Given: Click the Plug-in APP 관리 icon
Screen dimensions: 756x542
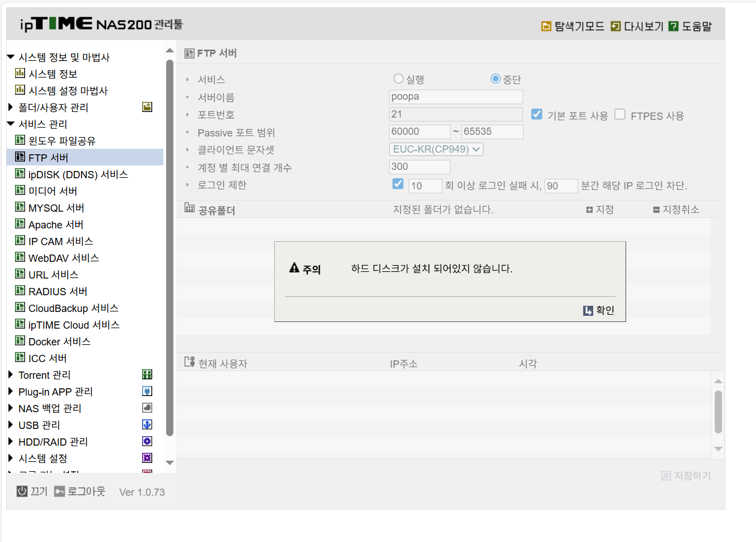Looking at the screenshot, I should [x=147, y=391].
